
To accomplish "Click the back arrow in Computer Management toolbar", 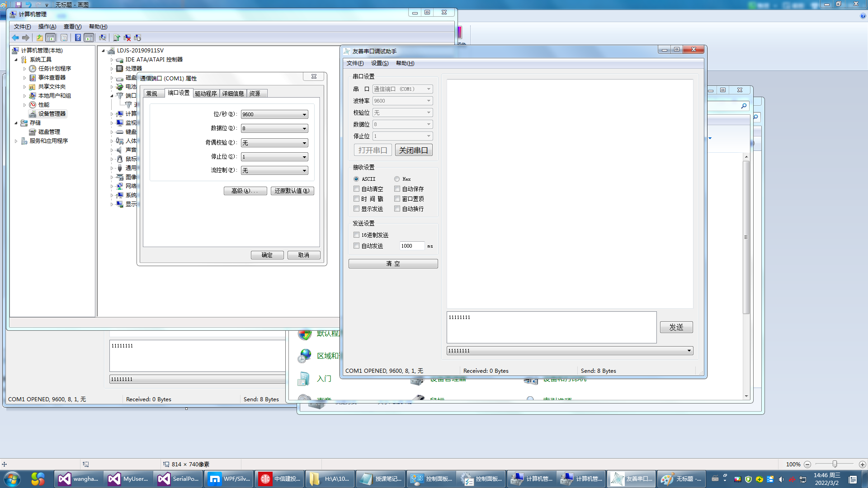I will pyautogui.click(x=15, y=38).
